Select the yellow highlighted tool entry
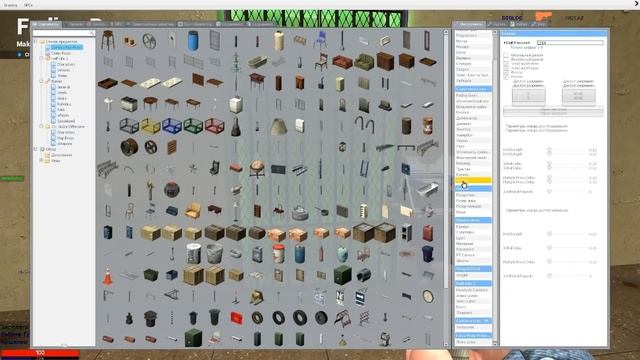The height and width of the screenshot is (360, 640). 473,180
